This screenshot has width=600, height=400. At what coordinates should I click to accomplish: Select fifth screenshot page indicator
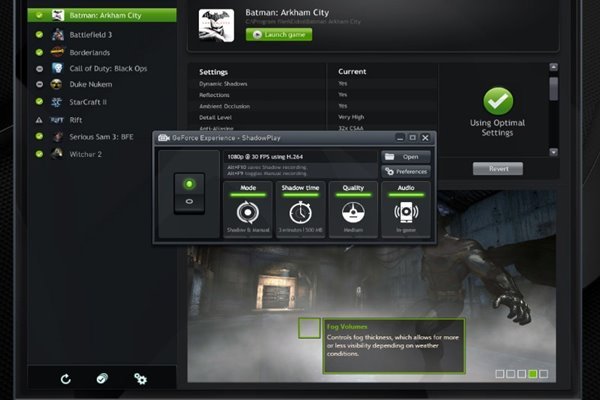point(543,374)
